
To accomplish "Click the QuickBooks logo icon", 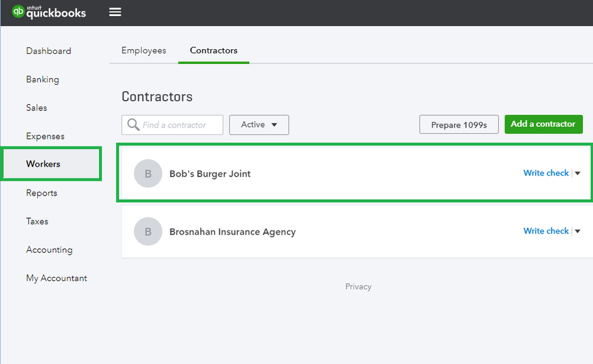I will coord(18,12).
